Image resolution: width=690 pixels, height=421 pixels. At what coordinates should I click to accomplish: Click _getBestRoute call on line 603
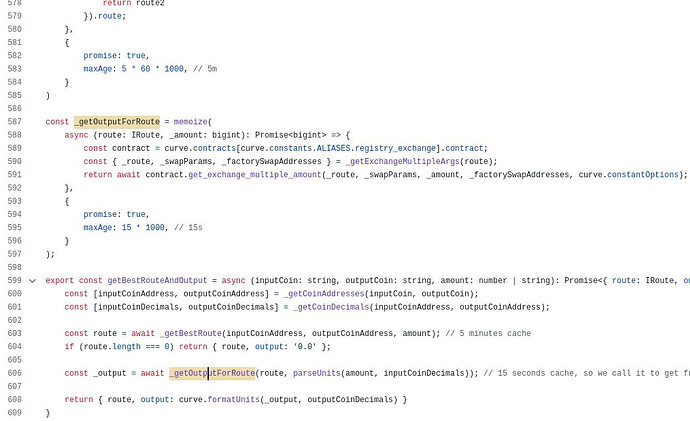[190, 333]
